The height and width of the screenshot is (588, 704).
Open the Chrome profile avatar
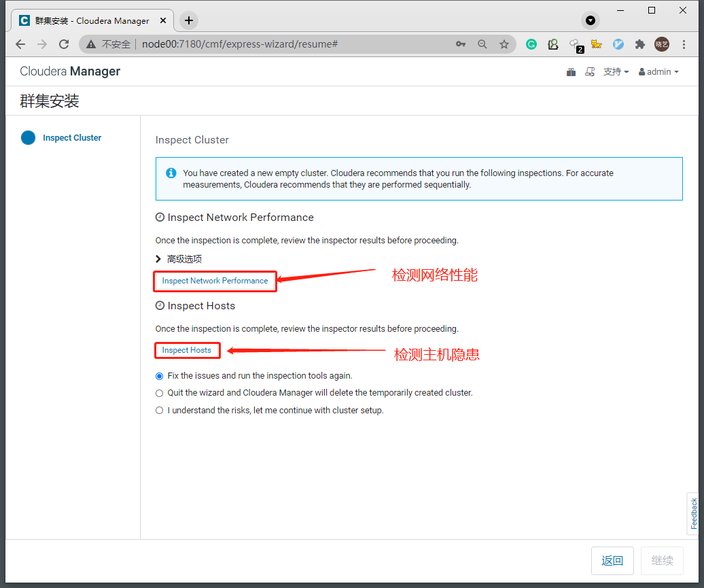(662, 44)
